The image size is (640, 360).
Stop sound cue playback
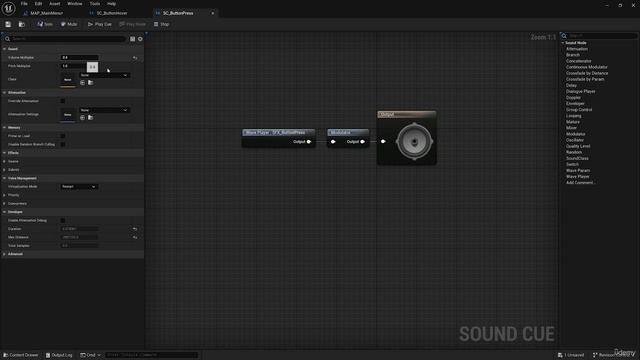161,24
